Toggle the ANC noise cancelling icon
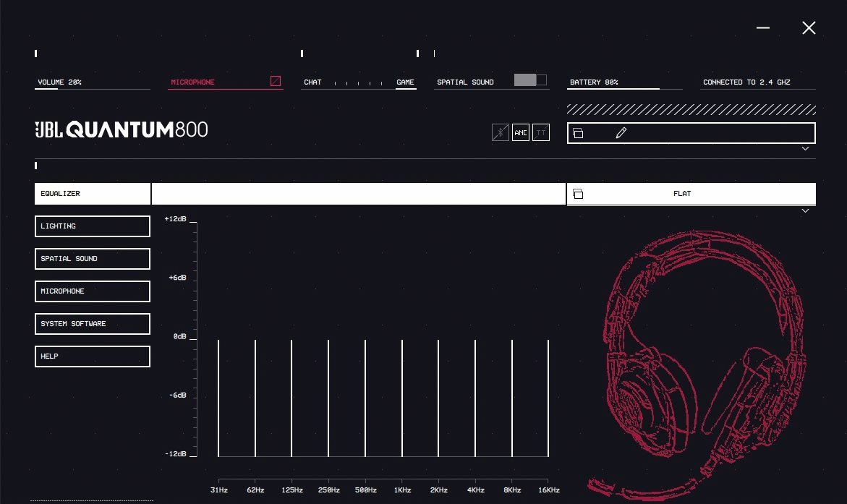847x504 pixels. click(x=521, y=132)
